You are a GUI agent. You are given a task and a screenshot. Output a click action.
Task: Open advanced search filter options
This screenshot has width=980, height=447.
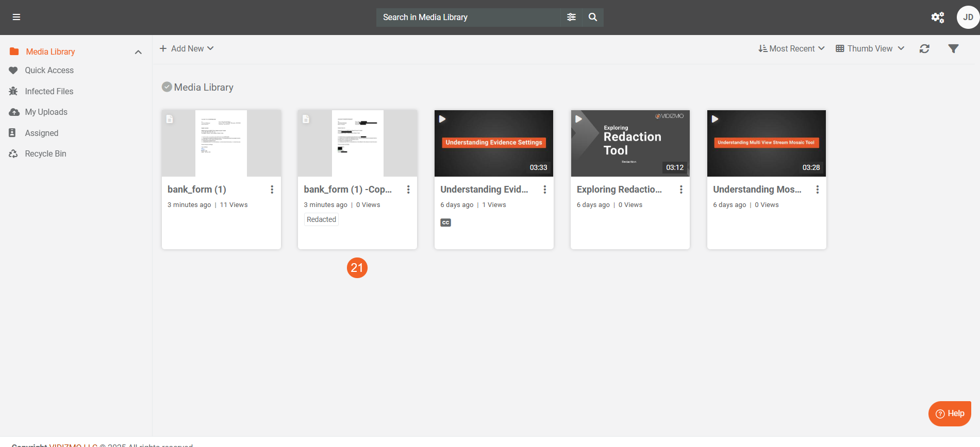pos(571,17)
